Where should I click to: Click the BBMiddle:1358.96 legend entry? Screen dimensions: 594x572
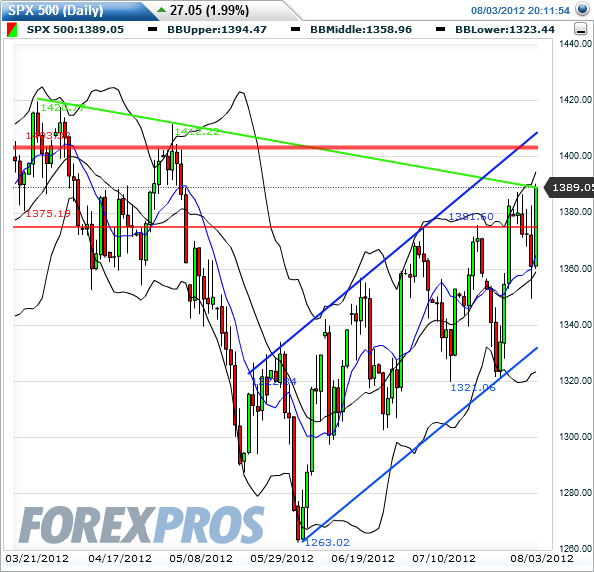[x=361, y=30]
